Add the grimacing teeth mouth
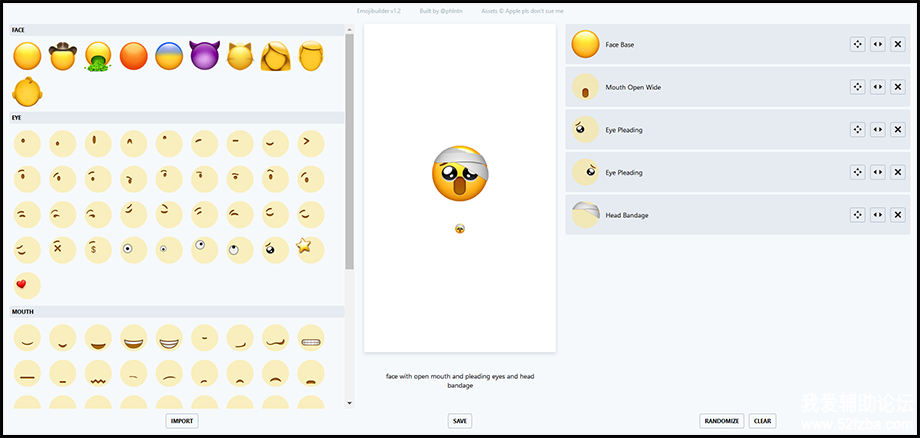This screenshot has width=920, height=438. pos(311,338)
